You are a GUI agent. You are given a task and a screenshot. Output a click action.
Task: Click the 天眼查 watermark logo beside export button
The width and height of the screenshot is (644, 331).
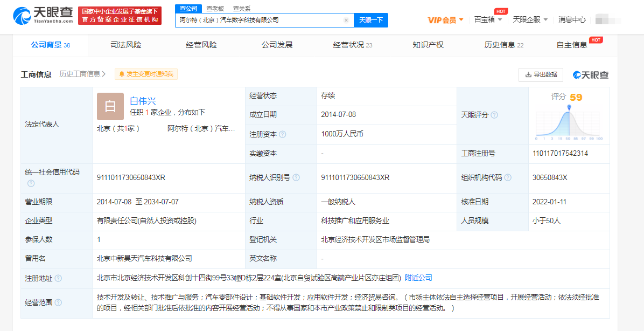click(591, 74)
